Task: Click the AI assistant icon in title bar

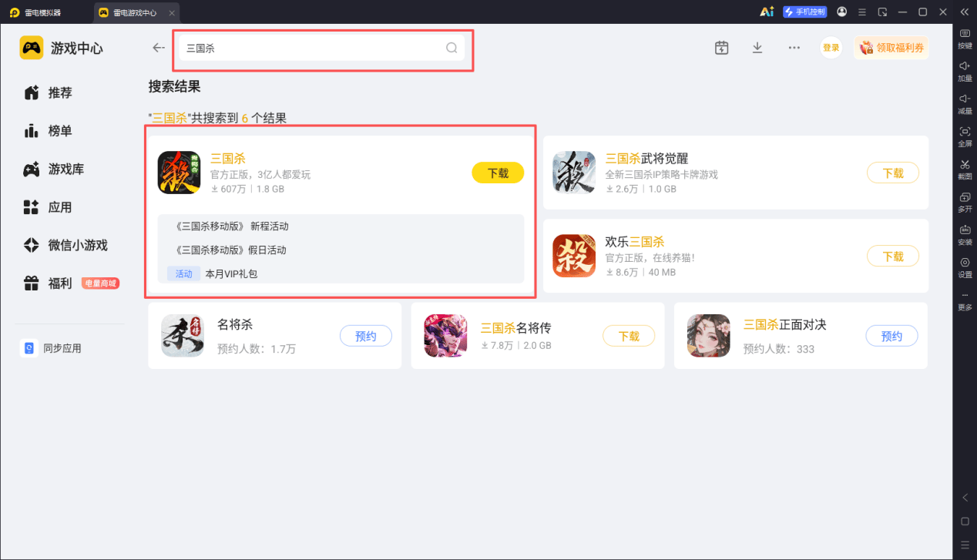Action: [766, 12]
